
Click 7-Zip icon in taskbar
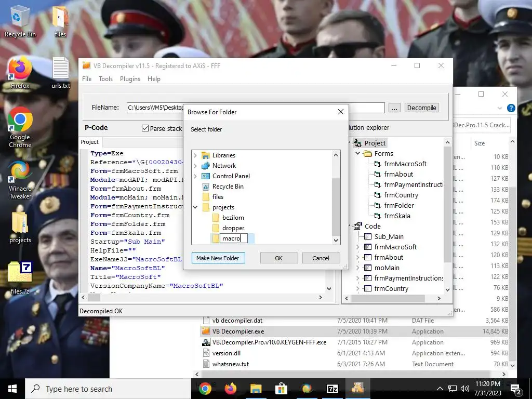pos(332,389)
